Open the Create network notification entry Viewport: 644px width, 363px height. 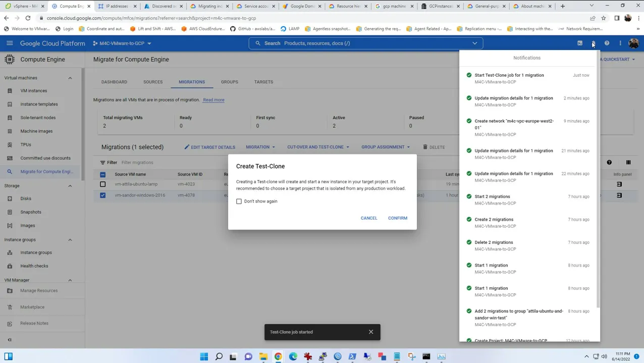click(528, 128)
